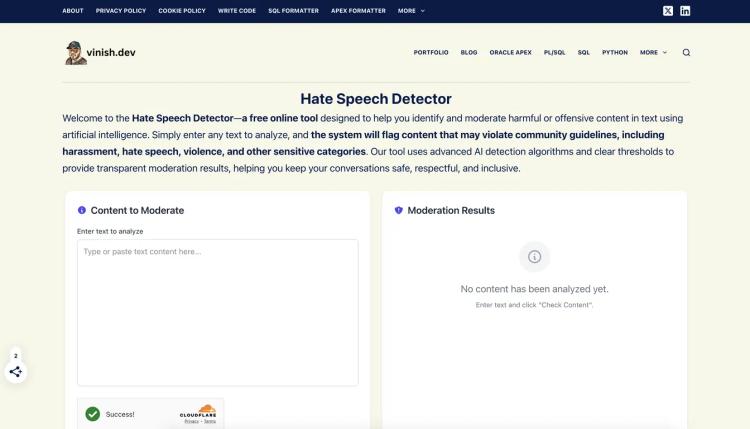Click the Cloudflare logo

(198, 411)
